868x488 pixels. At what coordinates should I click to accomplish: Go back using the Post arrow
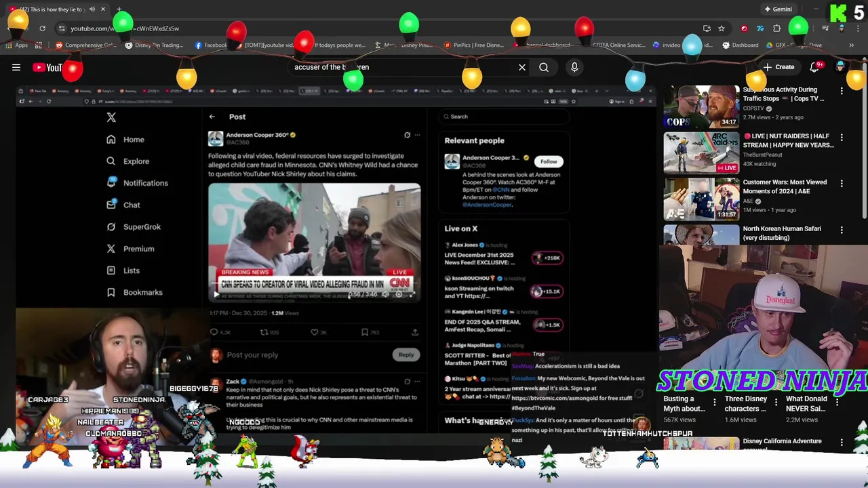tap(212, 117)
